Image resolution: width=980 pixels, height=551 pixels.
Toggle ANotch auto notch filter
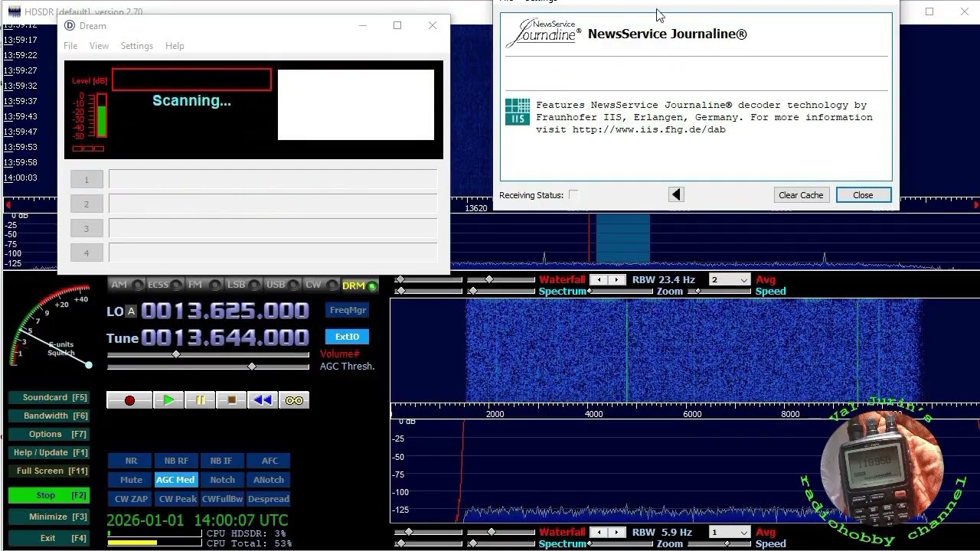[x=269, y=480]
